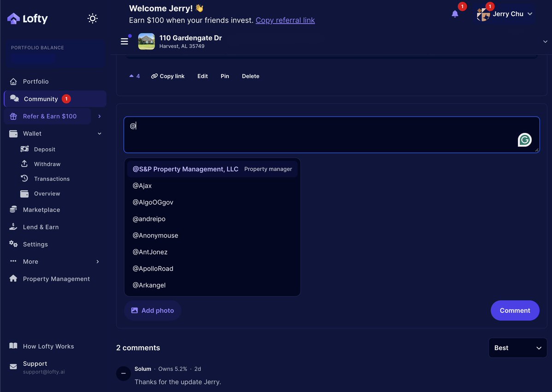Select @S&P Property Management, LLC mention

click(x=212, y=169)
